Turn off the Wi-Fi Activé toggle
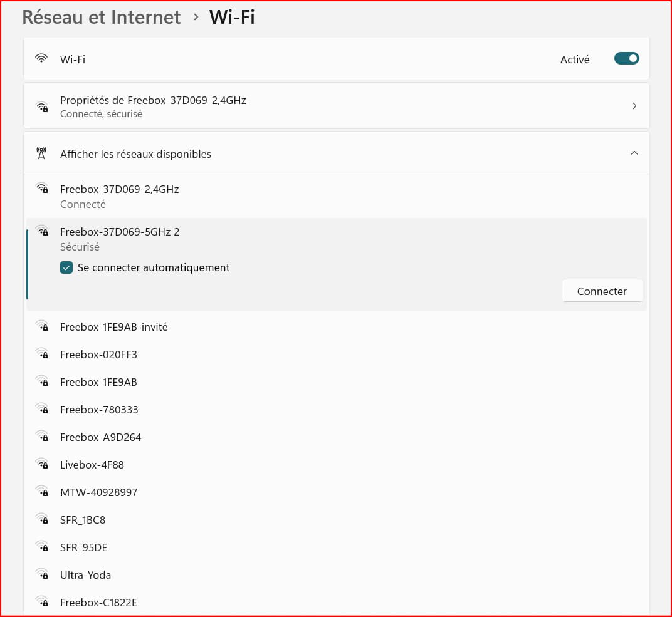The width and height of the screenshot is (672, 617). tap(626, 59)
